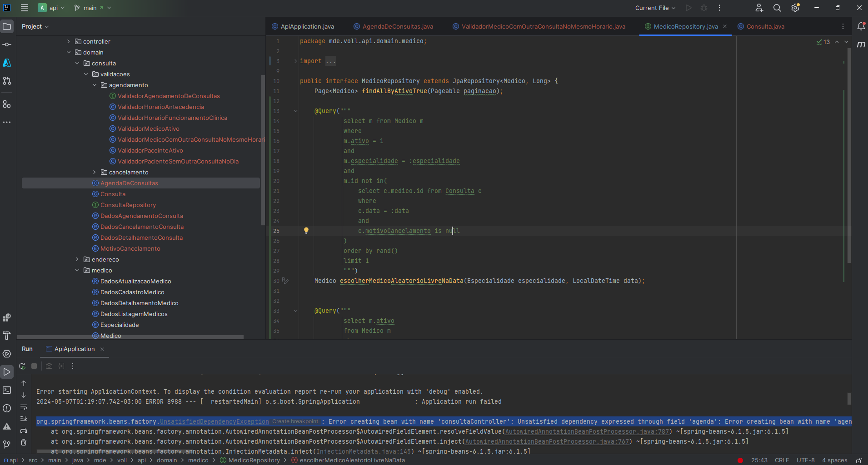This screenshot has width=868, height=465.
Task: Open UnsatisfiedDependencyException link in console
Action: 214,421
